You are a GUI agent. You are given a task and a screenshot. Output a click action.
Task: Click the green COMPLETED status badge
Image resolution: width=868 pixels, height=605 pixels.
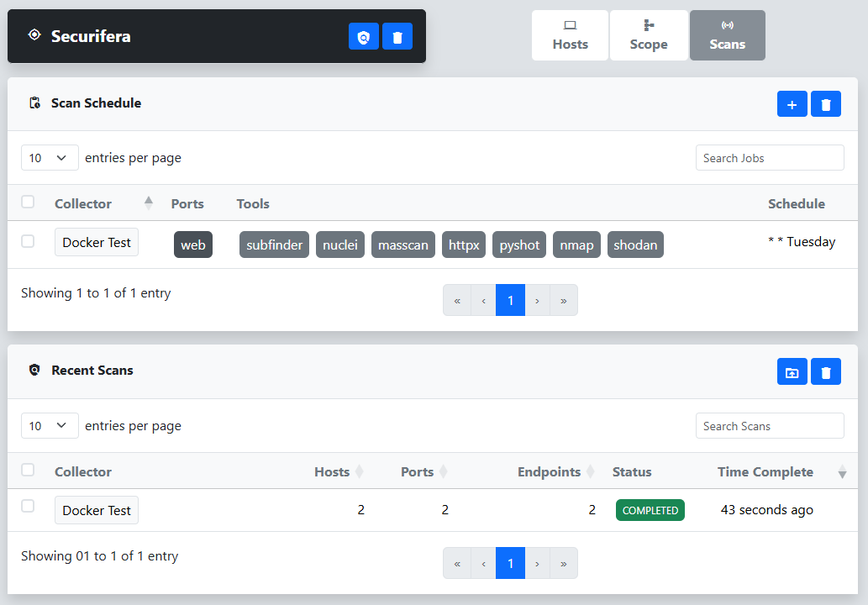pyautogui.click(x=650, y=510)
